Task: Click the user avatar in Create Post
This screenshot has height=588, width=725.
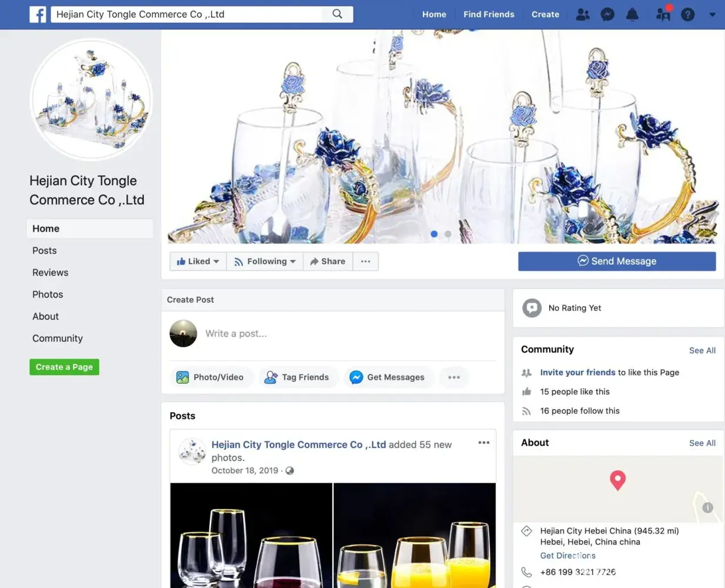Action: pyautogui.click(x=183, y=333)
